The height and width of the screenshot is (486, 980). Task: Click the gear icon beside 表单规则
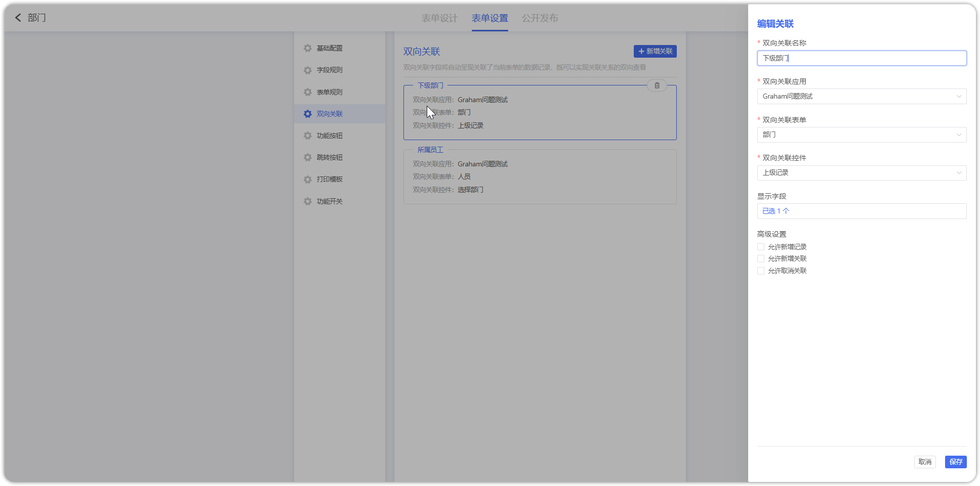tap(308, 92)
